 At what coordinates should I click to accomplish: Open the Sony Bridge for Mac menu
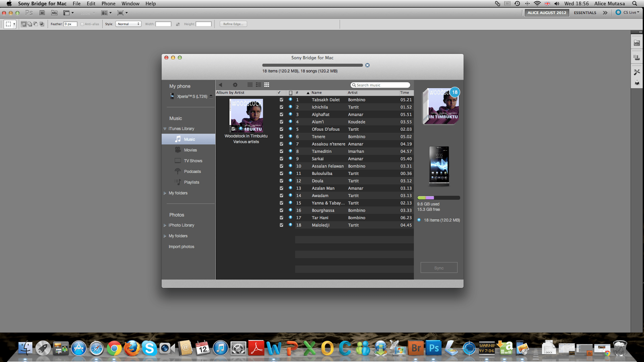point(42,4)
